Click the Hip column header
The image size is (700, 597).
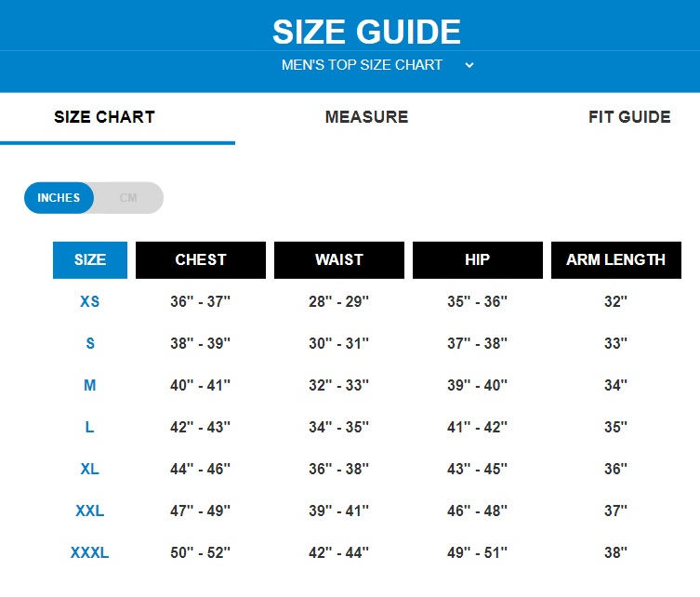tap(477, 260)
